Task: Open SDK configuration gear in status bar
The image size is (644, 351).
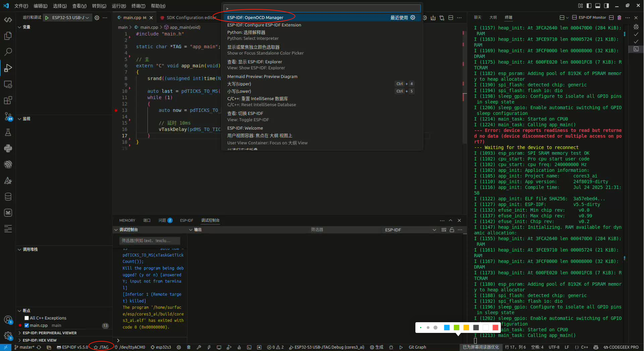Action: [x=179, y=347]
